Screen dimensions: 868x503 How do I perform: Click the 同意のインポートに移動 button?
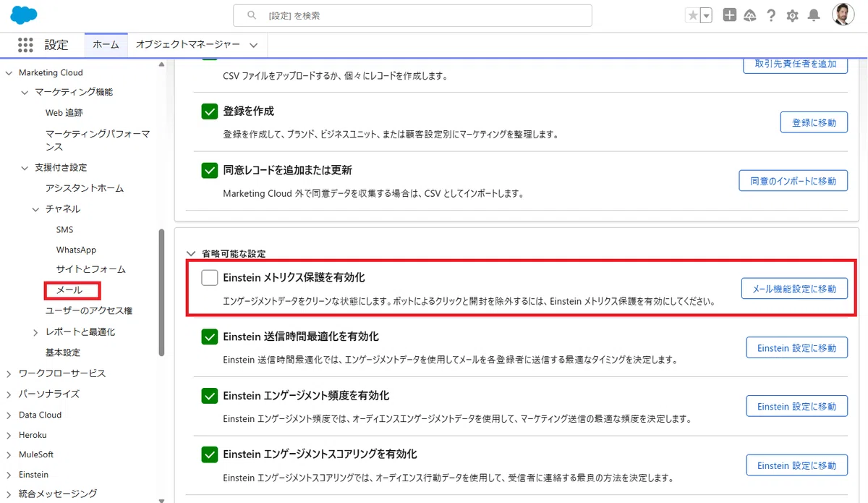793,181
